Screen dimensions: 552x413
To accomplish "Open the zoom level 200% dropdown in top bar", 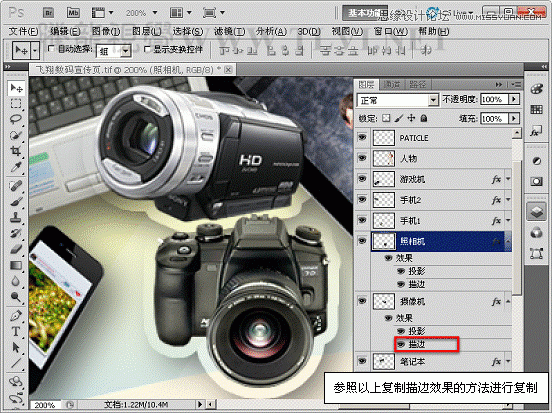I will (155, 13).
